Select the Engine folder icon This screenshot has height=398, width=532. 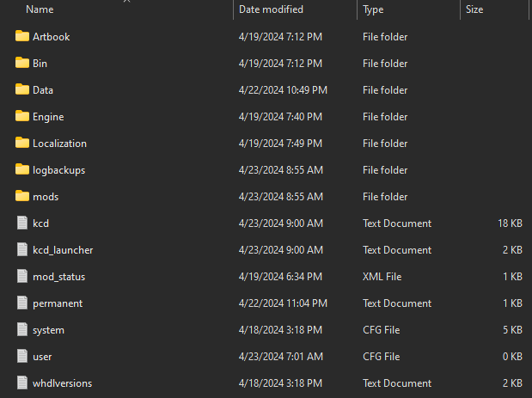click(x=22, y=116)
